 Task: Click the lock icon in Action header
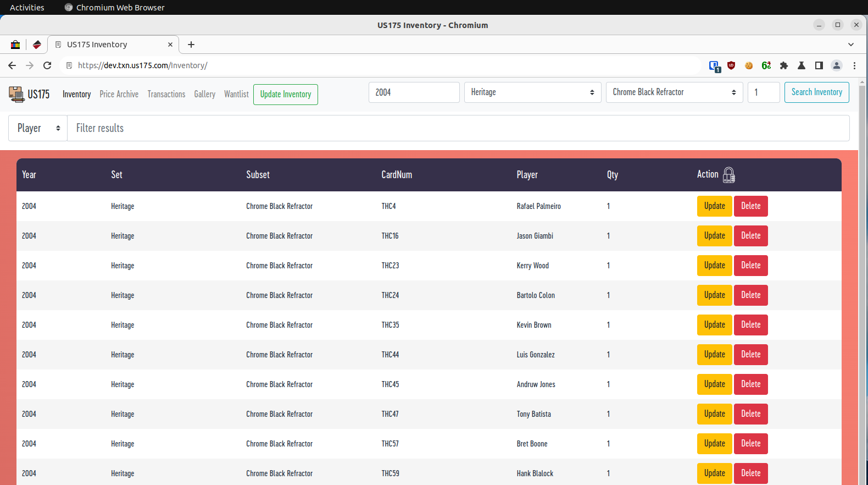point(728,175)
